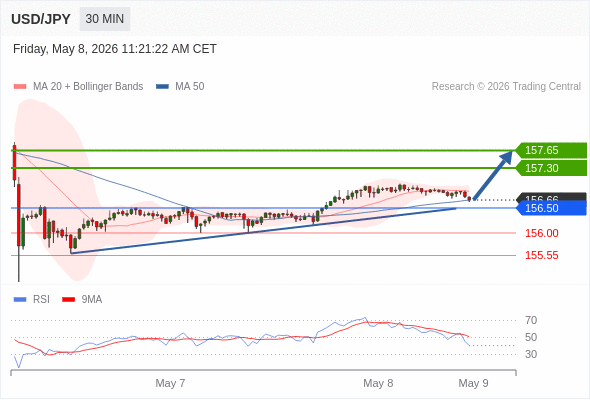Viewport: 590px width, 400px height.
Task: Click the May 8 date axis marker
Action: click(378, 383)
